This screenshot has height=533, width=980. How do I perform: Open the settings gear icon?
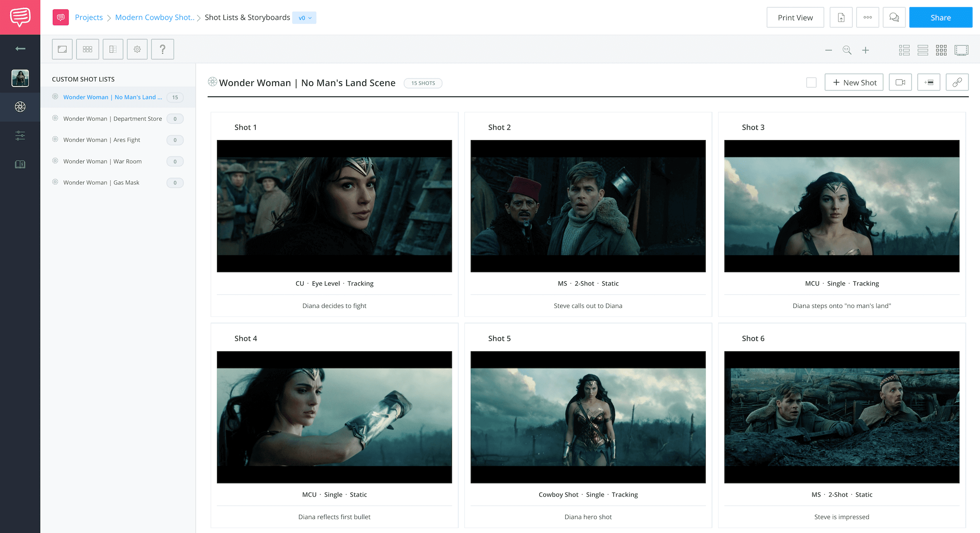pos(137,49)
